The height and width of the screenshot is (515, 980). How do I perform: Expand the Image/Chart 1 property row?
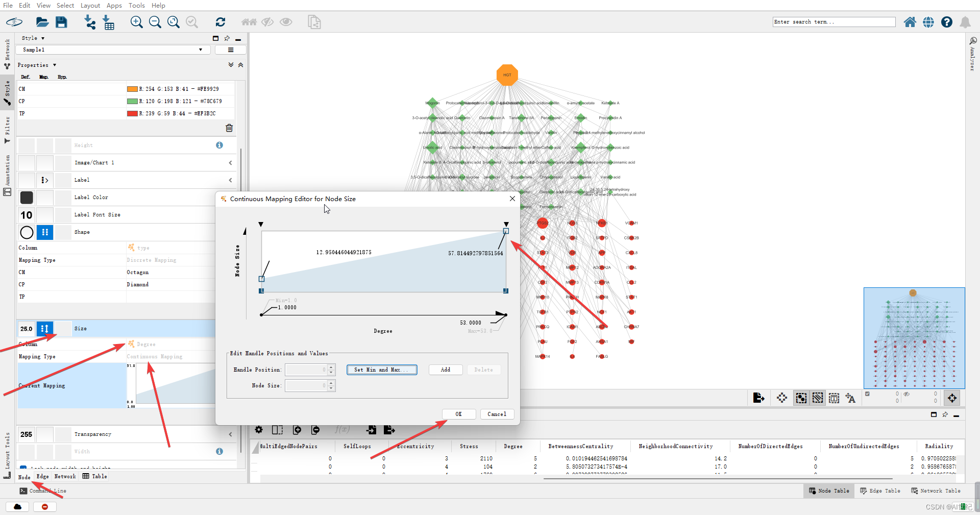(x=230, y=163)
